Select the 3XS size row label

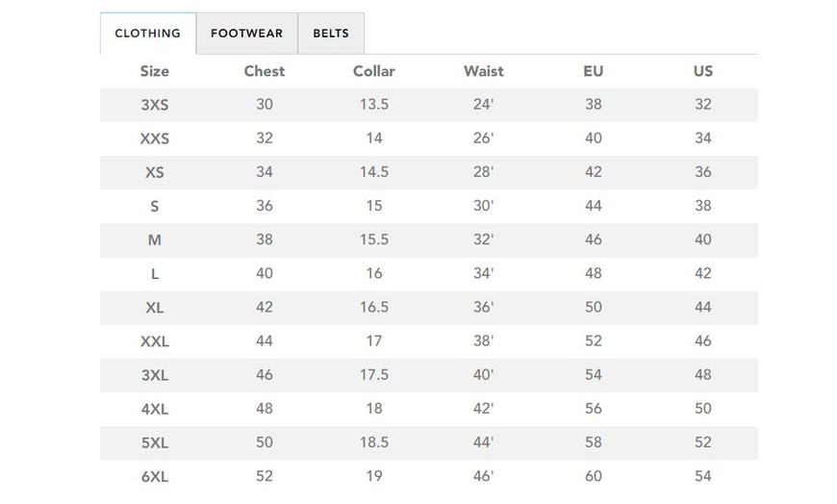pyautogui.click(x=154, y=105)
